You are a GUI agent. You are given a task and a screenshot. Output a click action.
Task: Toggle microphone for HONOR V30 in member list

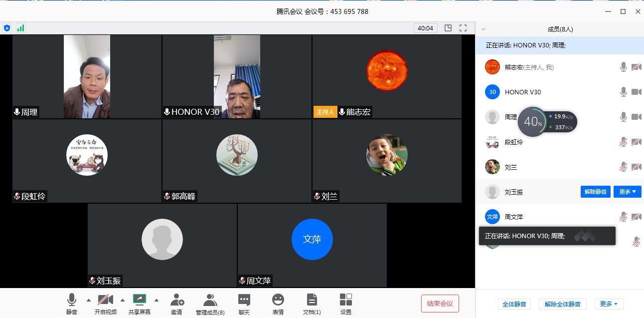point(623,92)
